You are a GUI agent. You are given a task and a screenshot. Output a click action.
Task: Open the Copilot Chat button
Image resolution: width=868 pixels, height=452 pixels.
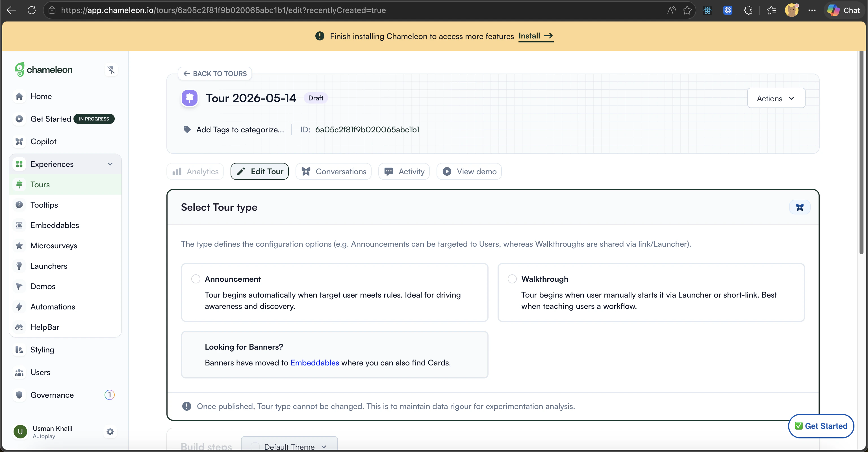pyautogui.click(x=843, y=10)
